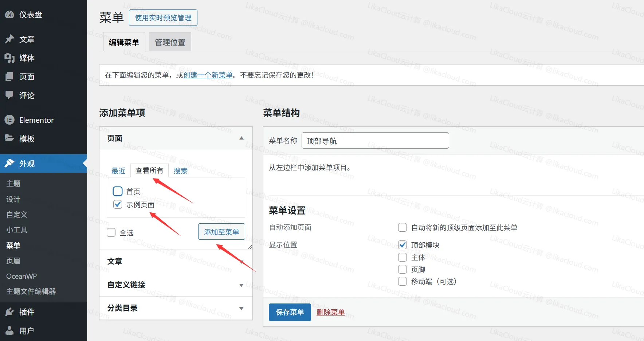Select the 文章 posts pin icon

coord(10,39)
